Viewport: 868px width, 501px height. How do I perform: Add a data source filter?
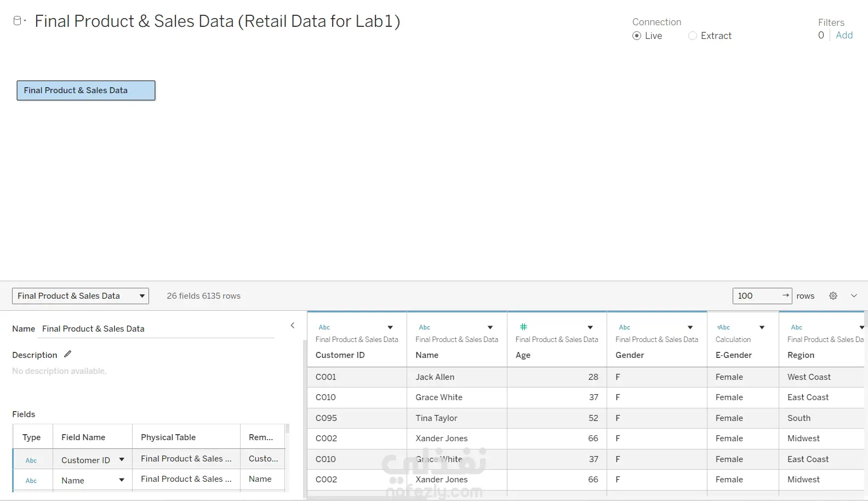coord(844,35)
